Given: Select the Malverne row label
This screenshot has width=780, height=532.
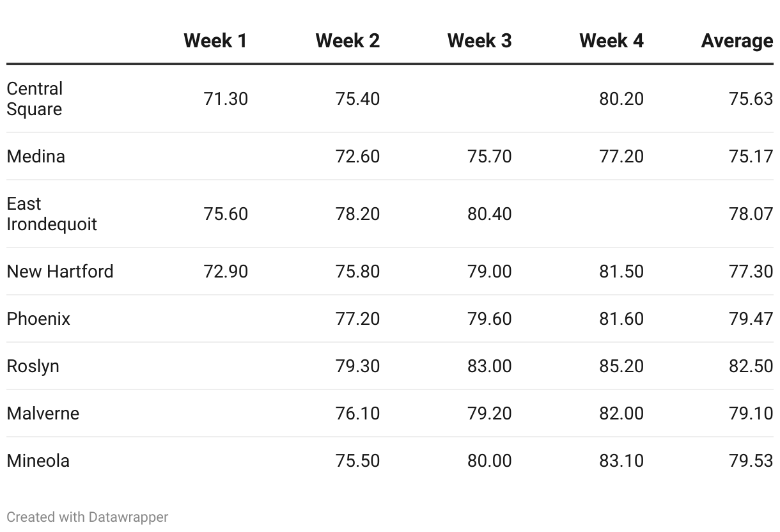Looking at the screenshot, I should 43,414.
